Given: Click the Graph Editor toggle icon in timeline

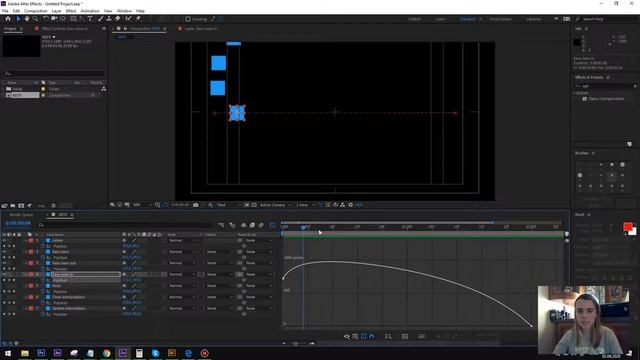Looking at the screenshot, I should (272, 225).
